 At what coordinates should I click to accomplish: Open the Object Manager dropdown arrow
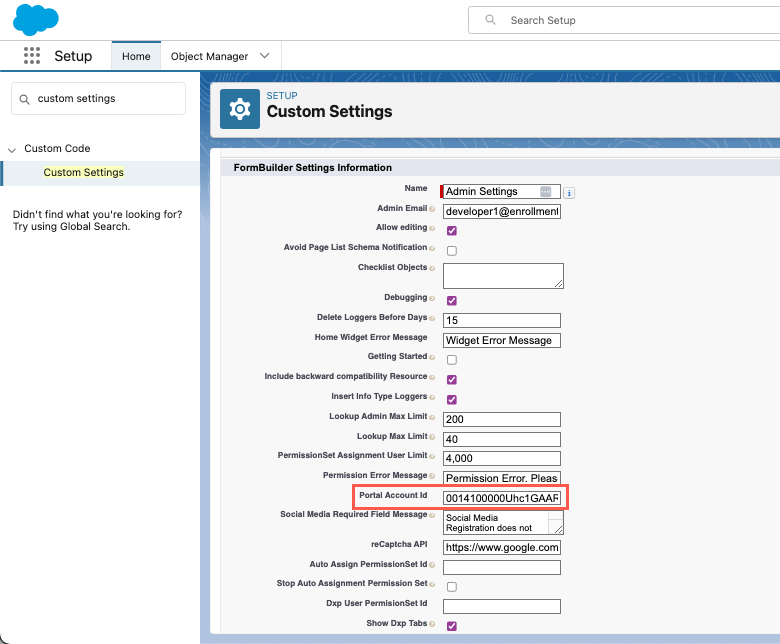coord(265,56)
